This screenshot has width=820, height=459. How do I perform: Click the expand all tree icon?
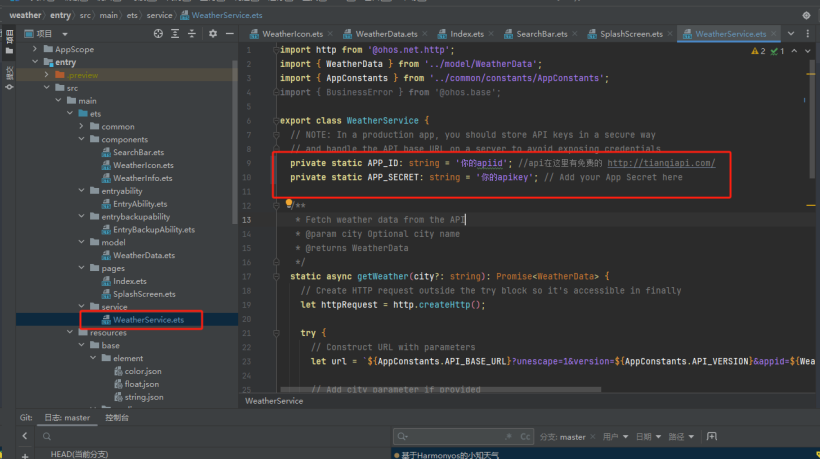pos(175,33)
